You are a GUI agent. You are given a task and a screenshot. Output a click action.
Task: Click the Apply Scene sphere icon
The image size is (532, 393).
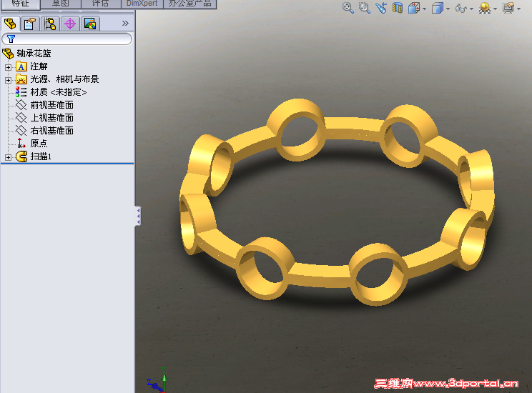485,7
